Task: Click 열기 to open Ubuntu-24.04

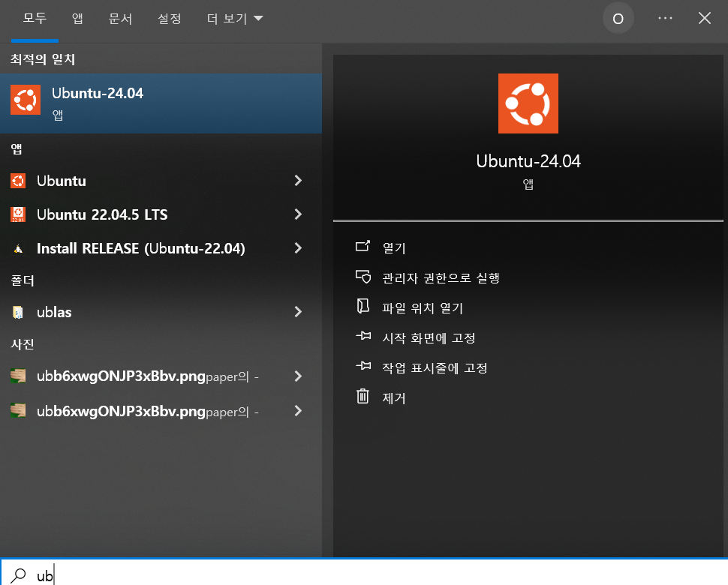Action: [x=394, y=248]
